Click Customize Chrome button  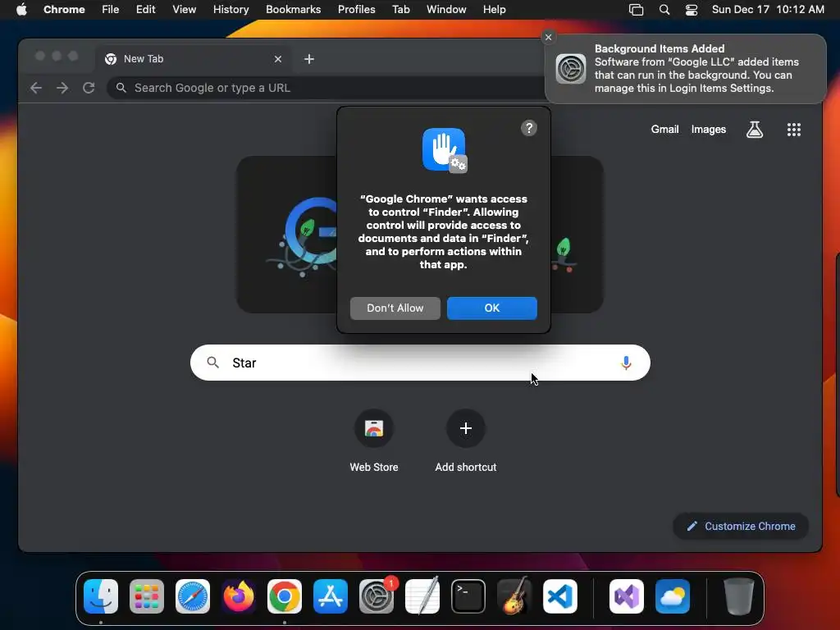741,526
